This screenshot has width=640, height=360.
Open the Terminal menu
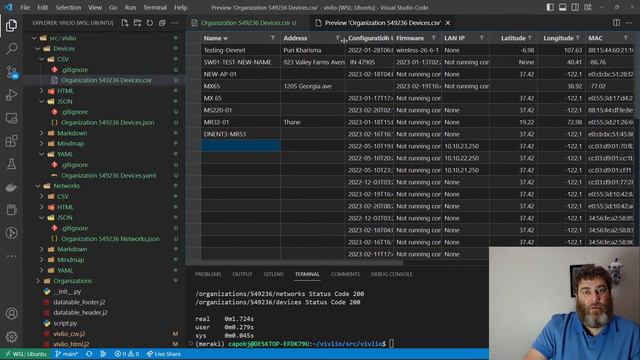[155, 7]
